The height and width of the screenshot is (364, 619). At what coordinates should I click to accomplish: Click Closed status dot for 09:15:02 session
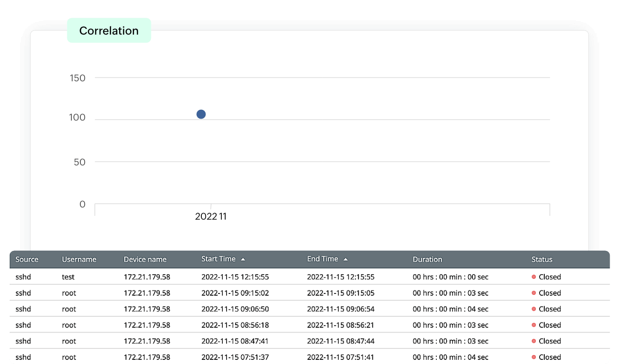534,293
